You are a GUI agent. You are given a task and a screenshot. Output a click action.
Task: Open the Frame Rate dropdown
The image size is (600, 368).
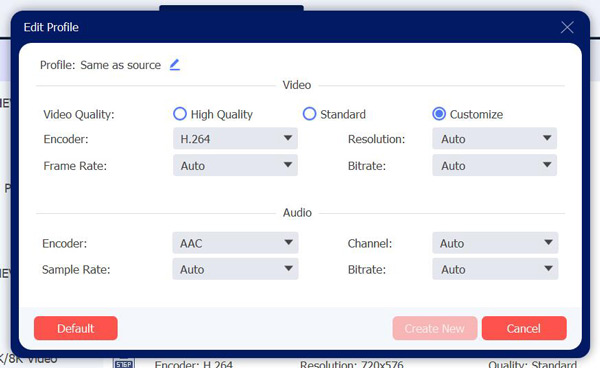235,165
